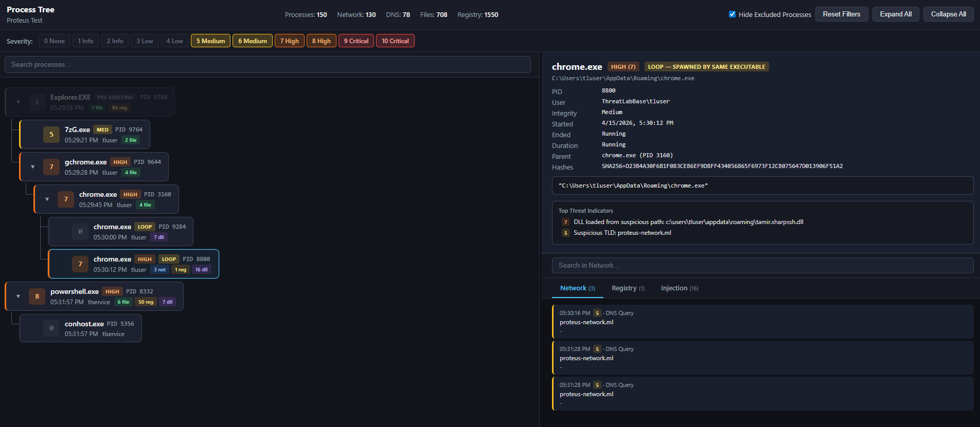Switch to the Injection tab
Screen dimensions: 980x427
pyautogui.click(x=680, y=288)
